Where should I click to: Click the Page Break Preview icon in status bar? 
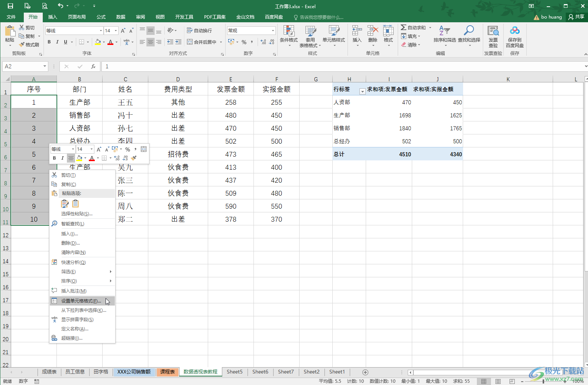tap(512, 381)
